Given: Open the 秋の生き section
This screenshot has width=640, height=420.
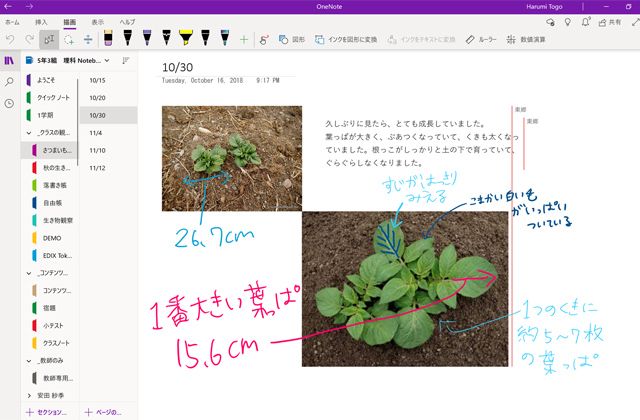Looking at the screenshot, I should point(49,168).
